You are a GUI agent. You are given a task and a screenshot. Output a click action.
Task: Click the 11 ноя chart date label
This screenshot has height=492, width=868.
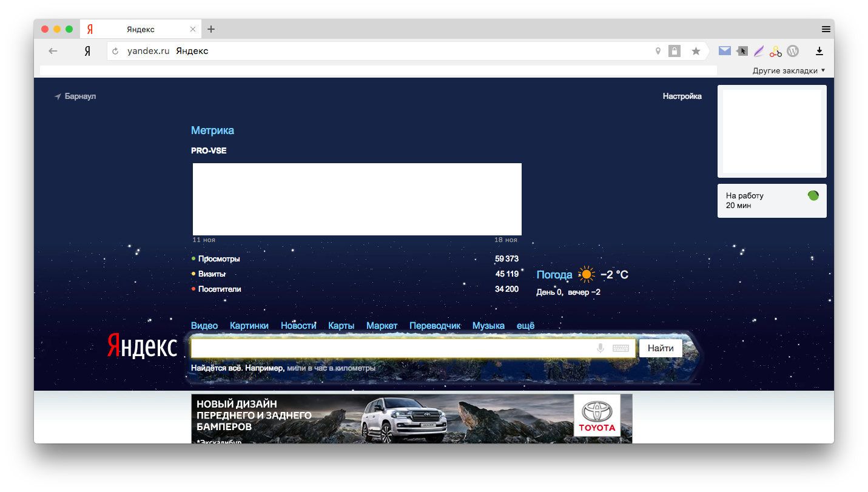pyautogui.click(x=204, y=240)
